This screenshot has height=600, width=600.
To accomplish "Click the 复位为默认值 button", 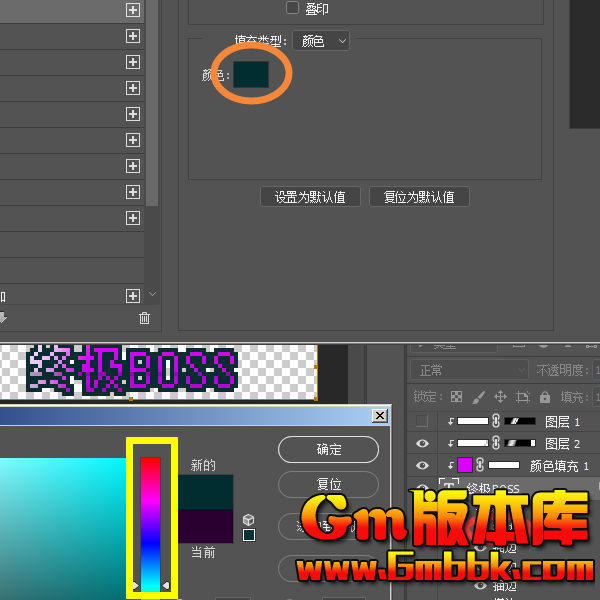I will coord(419,197).
